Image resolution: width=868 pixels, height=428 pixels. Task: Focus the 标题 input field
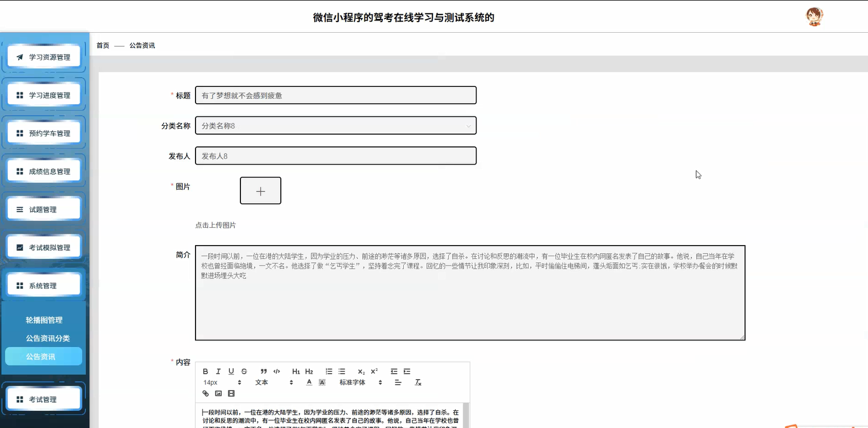click(x=336, y=95)
